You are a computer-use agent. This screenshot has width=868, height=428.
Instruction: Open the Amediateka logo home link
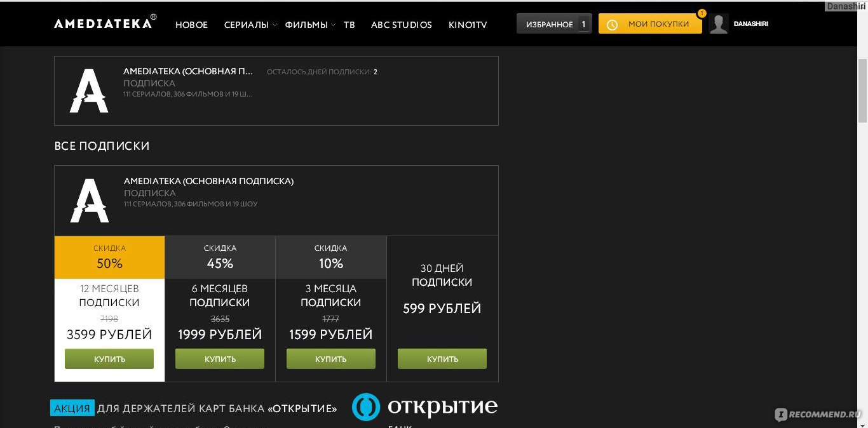point(105,23)
